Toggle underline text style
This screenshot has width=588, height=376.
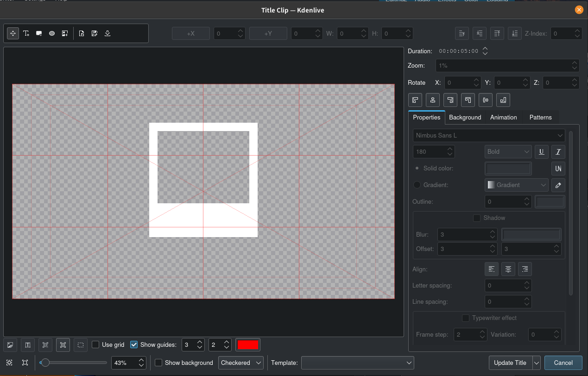point(542,151)
